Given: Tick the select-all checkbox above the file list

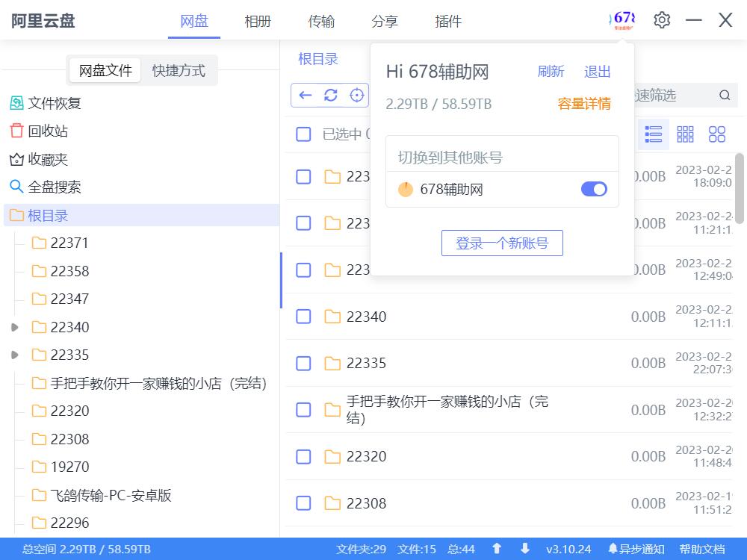Looking at the screenshot, I should 303,134.
